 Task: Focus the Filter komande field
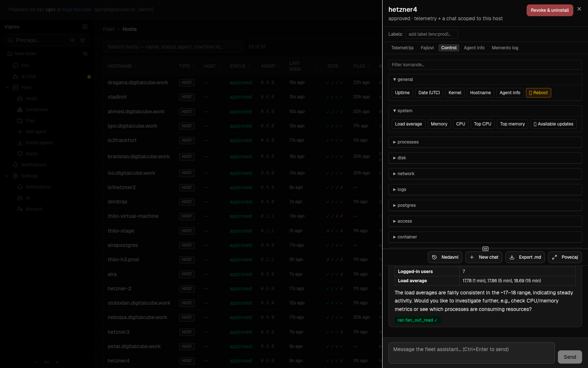coord(485,65)
